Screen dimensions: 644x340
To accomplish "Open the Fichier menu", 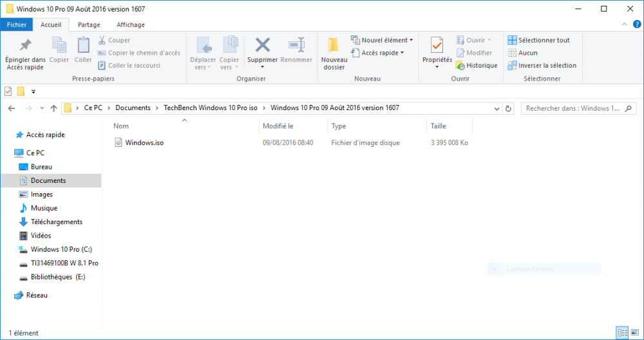I will [x=17, y=24].
